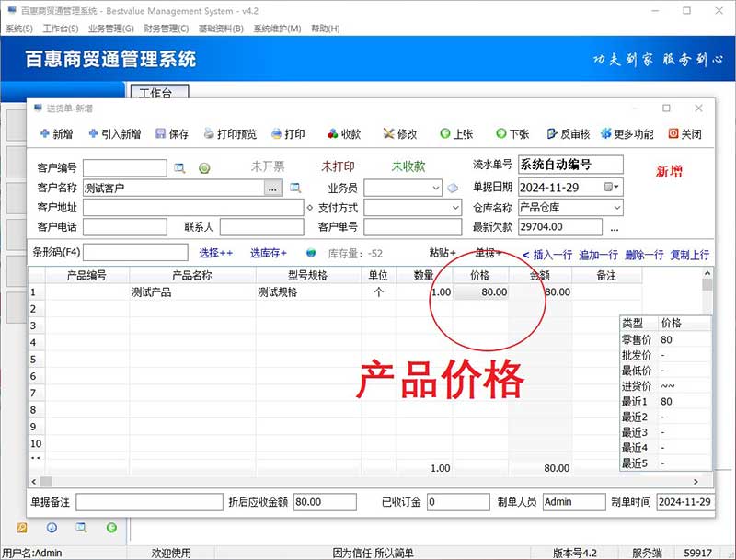Click the 折后应收金额 field

point(325,502)
